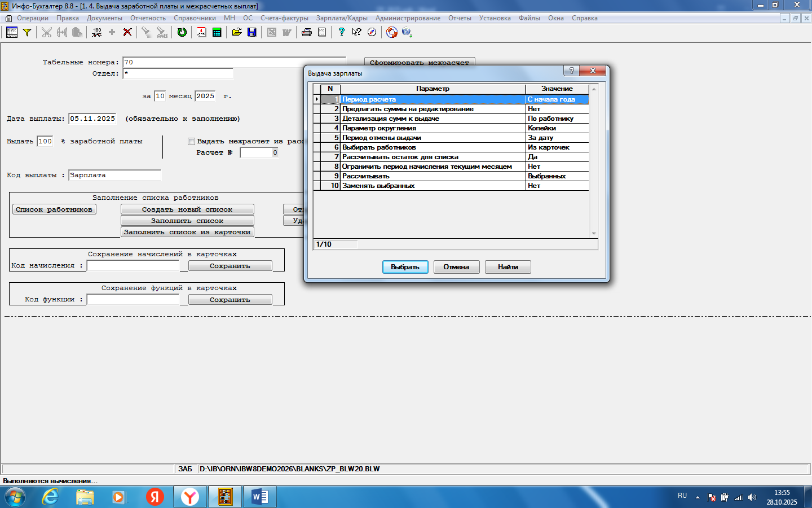Click the 'Найти' button in the dialog

(507, 267)
